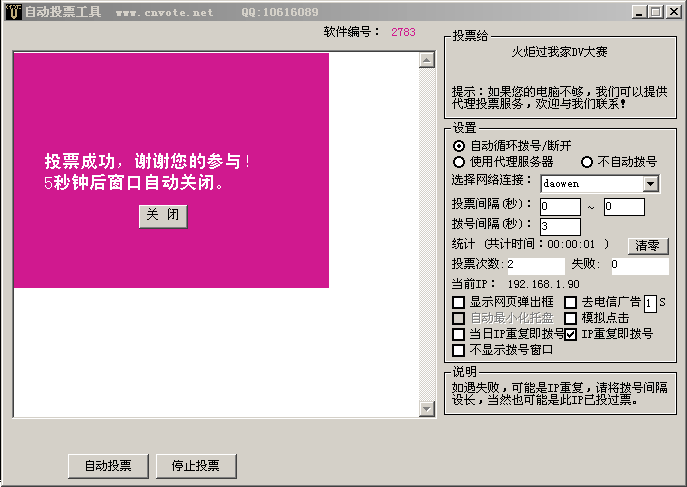
Task: Click the up arrow of the web view scrollbar
Action: [426, 60]
